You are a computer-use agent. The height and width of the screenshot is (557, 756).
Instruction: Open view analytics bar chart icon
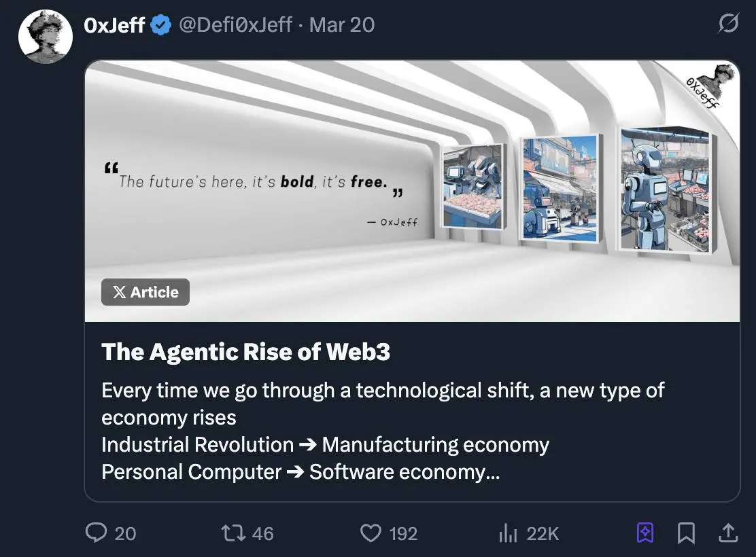[x=508, y=534]
